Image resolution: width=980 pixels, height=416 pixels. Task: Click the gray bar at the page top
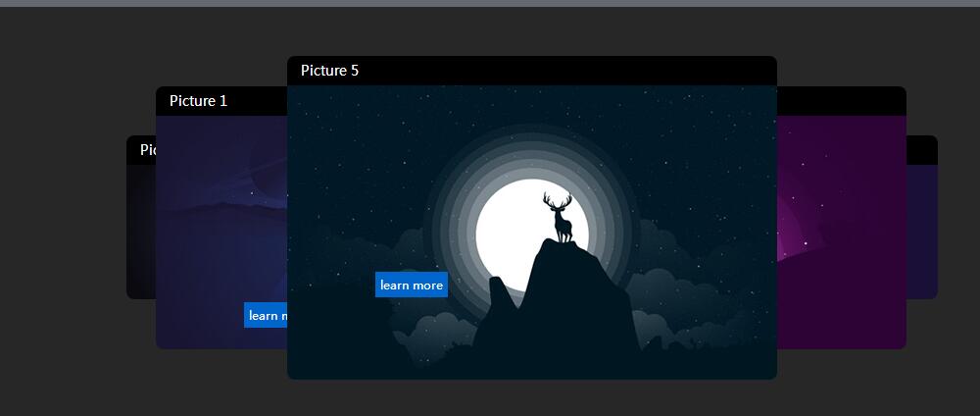click(x=490, y=3)
